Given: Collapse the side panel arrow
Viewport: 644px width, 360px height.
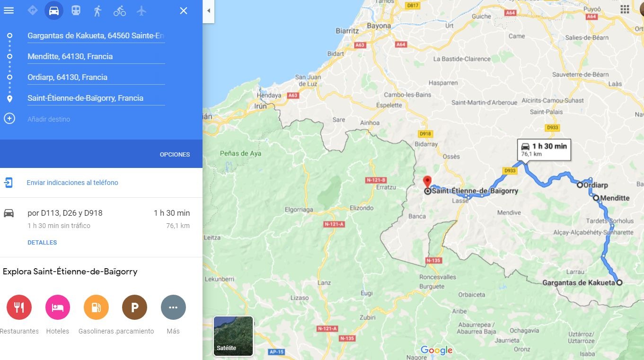Looking at the screenshot, I should (x=209, y=11).
